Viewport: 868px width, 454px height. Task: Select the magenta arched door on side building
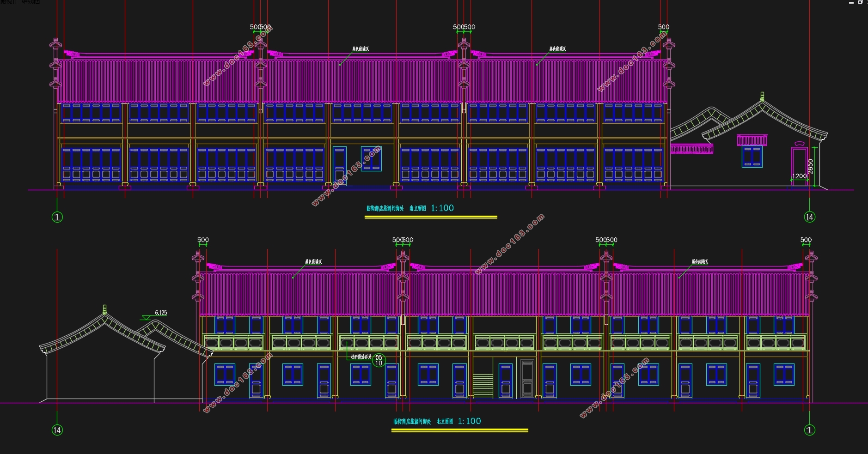tap(799, 164)
